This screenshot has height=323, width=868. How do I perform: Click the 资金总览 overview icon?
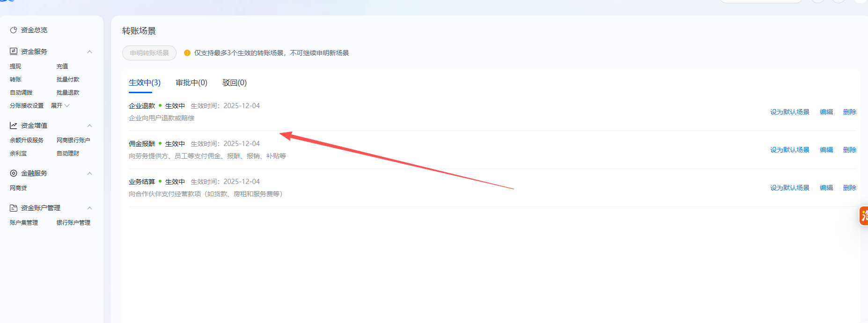coord(14,30)
